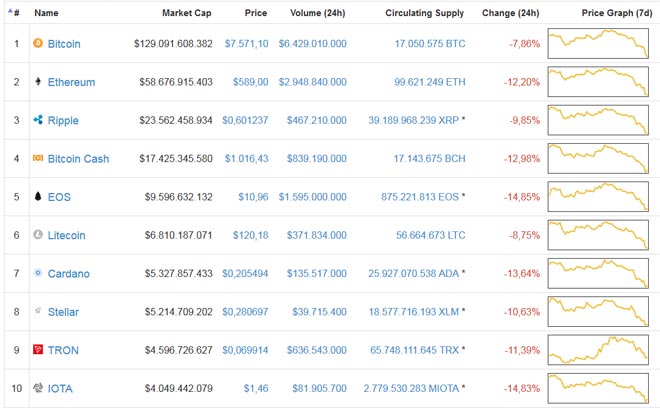Click the red TRON icon
This screenshot has height=408, width=660.
pos(38,350)
